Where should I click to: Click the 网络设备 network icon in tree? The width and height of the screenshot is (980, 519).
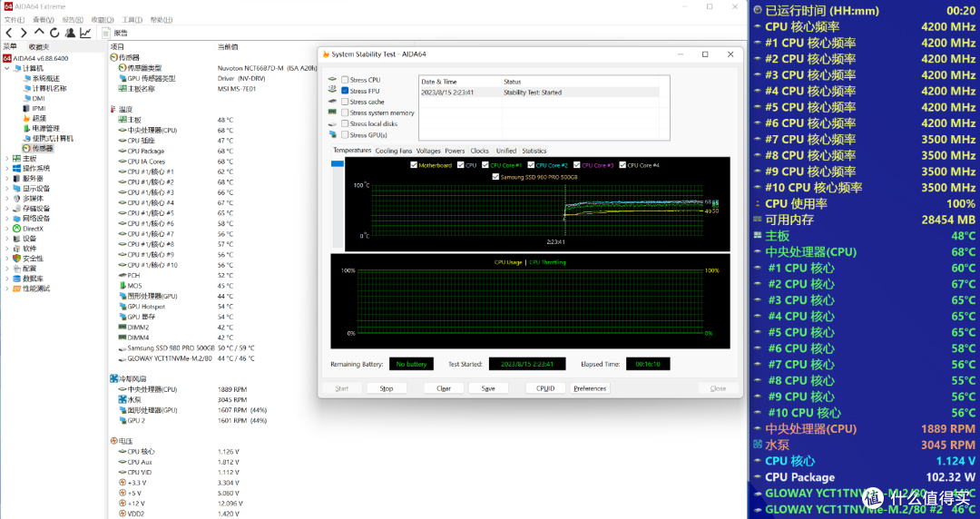tap(17, 219)
